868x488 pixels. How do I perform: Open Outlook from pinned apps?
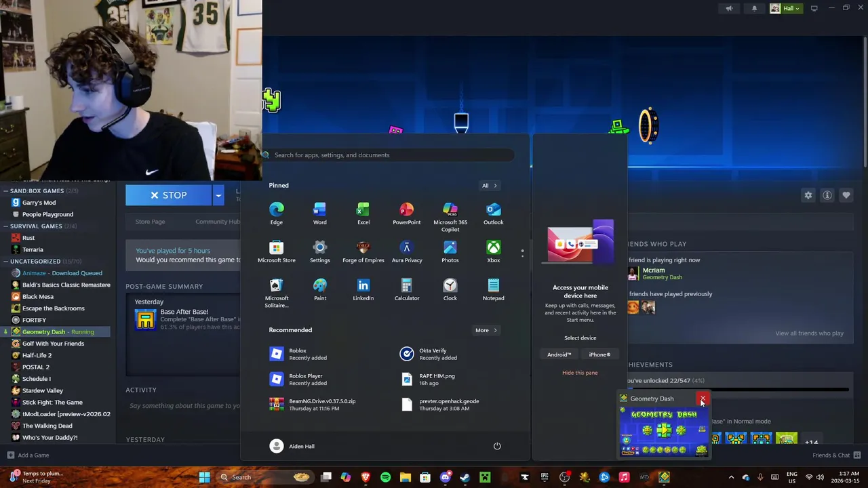[x=493, y=213]
